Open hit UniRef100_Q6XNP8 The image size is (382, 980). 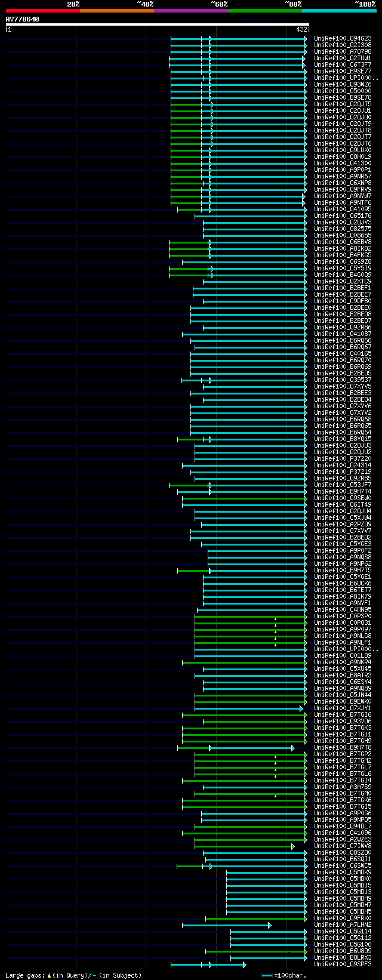(x=343, y=183)
